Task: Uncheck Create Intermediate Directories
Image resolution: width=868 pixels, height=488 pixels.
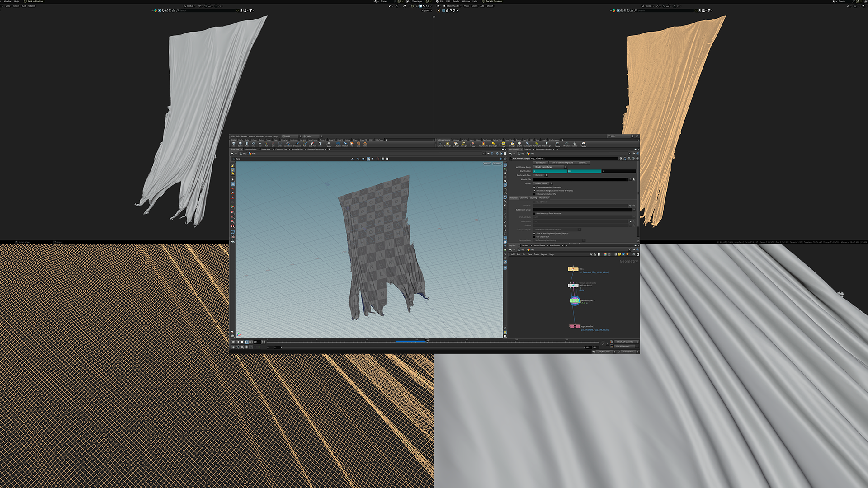Action: pos(534,187)
